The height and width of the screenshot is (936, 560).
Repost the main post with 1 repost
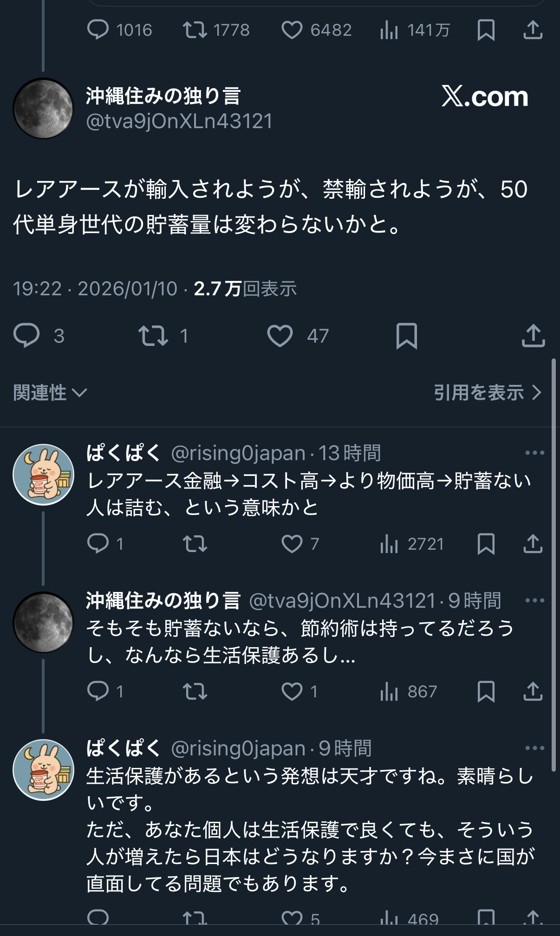[x=153, y=336]
